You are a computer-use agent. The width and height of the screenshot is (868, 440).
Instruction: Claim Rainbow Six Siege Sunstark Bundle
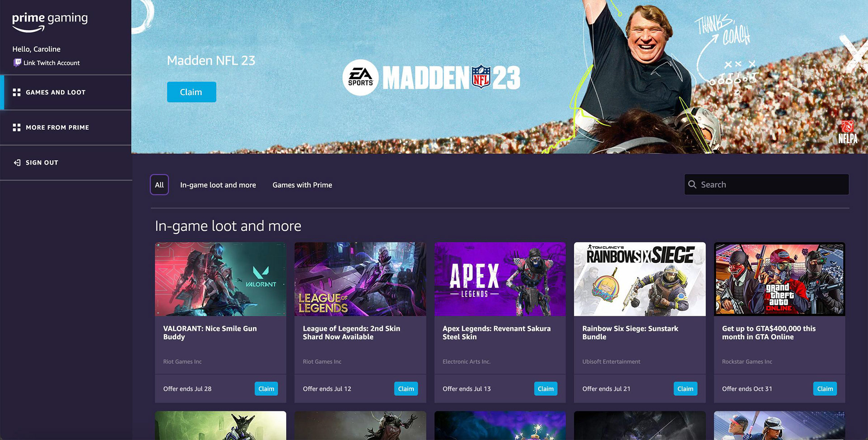coord(685,389)
